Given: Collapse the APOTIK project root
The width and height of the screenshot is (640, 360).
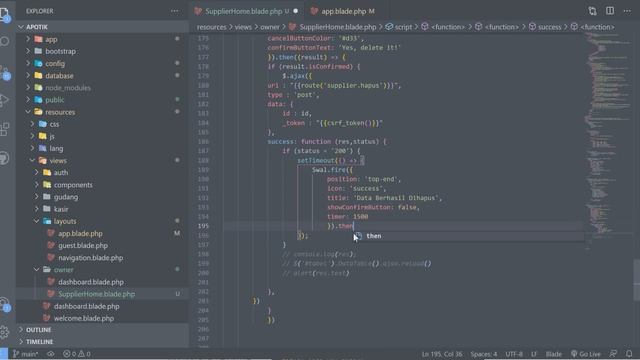Looking at the screenshot, I should pyautogui.click(x=102, y=27).
